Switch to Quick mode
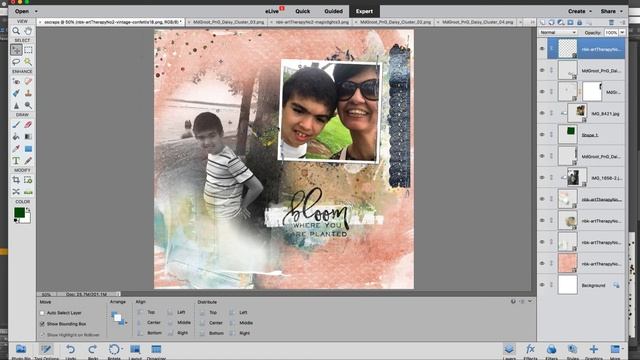Viewport: 640px width, 360px height. [303, 11]
